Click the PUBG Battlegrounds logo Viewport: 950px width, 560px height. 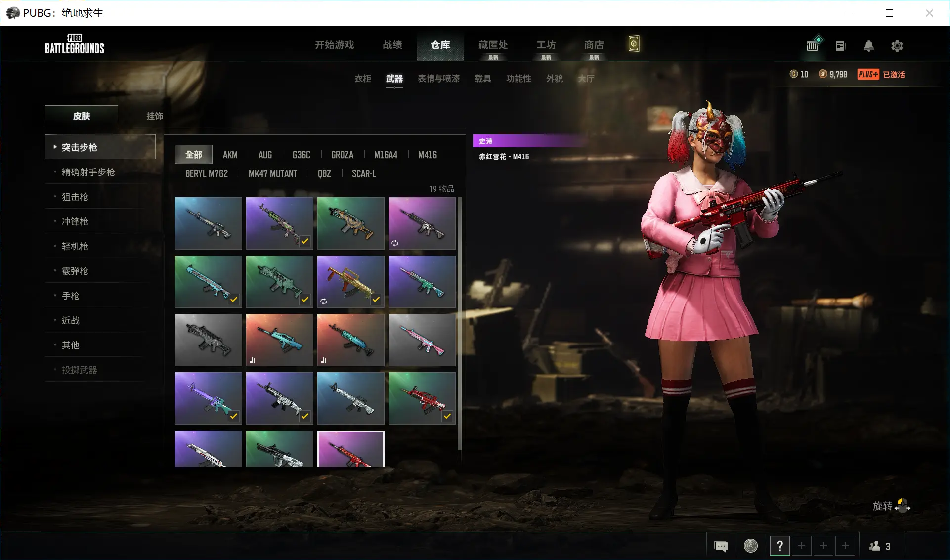tap(75, 44)
